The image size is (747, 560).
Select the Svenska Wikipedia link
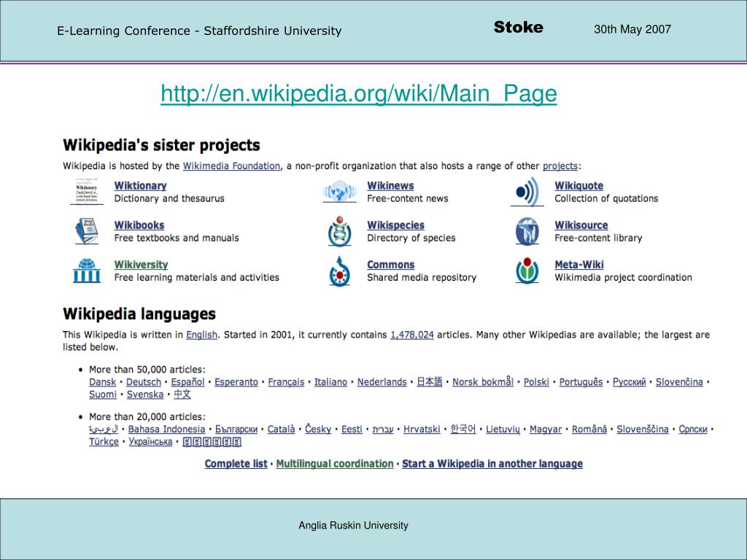point(145,394)
